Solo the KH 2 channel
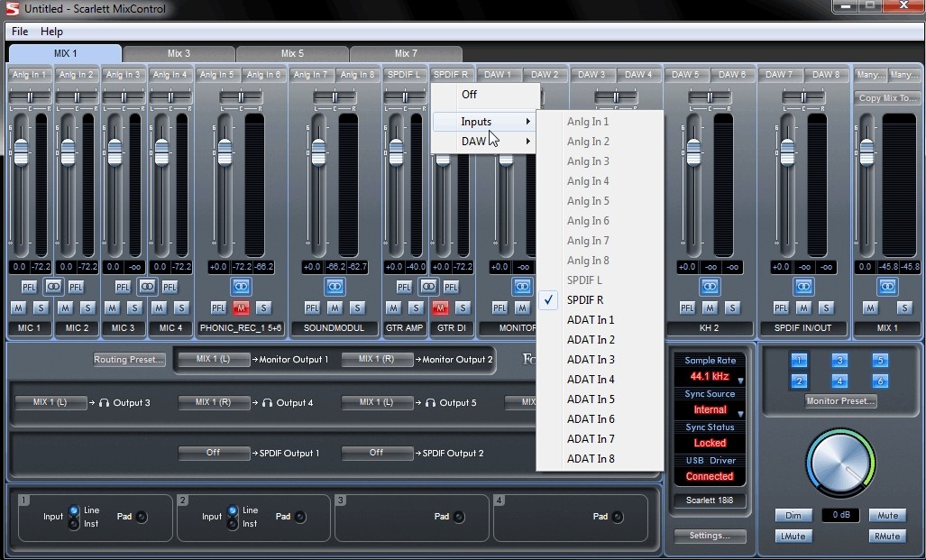The width and height of the screenshot is (926, 560). pyautogui.click(x=732, y=308)
